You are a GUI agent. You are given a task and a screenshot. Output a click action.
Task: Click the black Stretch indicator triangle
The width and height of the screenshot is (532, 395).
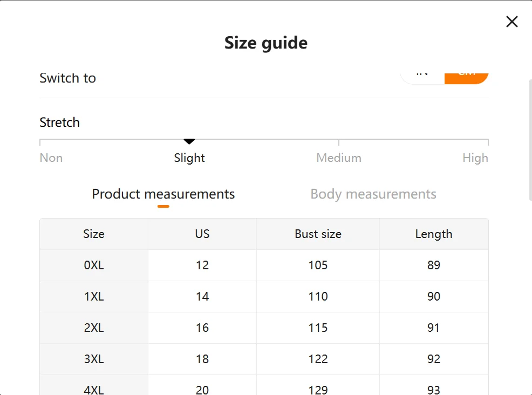[x=189, y=141]
